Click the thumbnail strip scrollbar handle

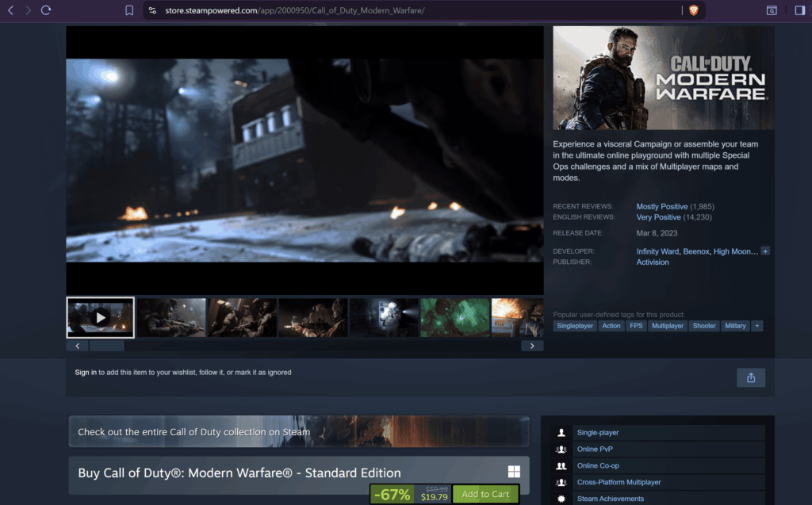click(x=107, y=346)
